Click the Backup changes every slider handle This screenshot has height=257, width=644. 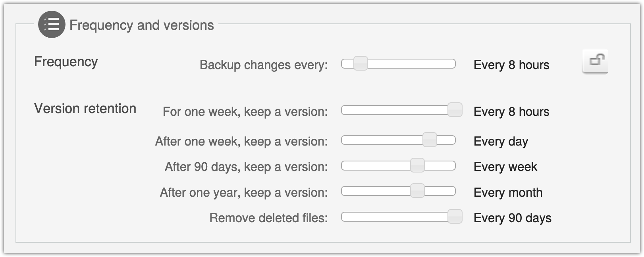click(x=361, y=63)
